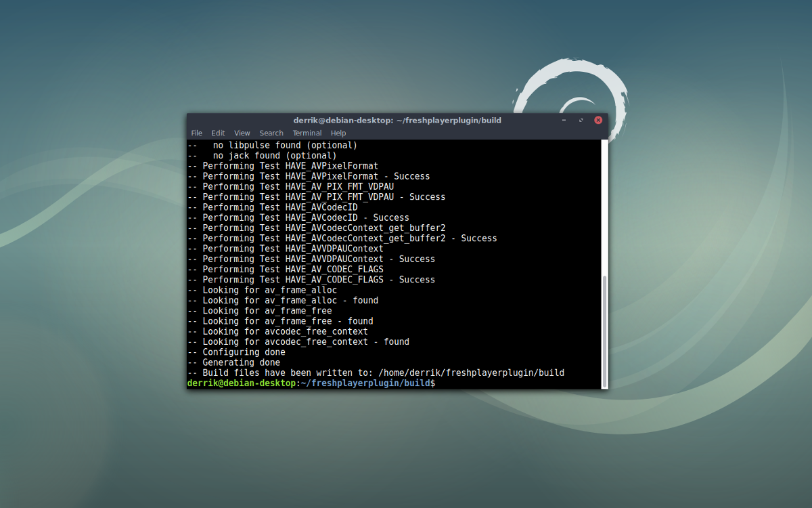
Task: Click the 'HAVE_AVCodecContext_get_buffer2 - Success' line
Action: (x=342, y=238)
